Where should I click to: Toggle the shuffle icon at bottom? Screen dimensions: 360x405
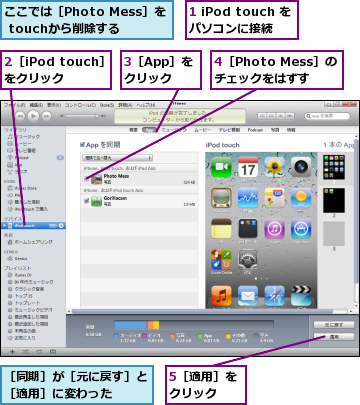tap(26, 352)
